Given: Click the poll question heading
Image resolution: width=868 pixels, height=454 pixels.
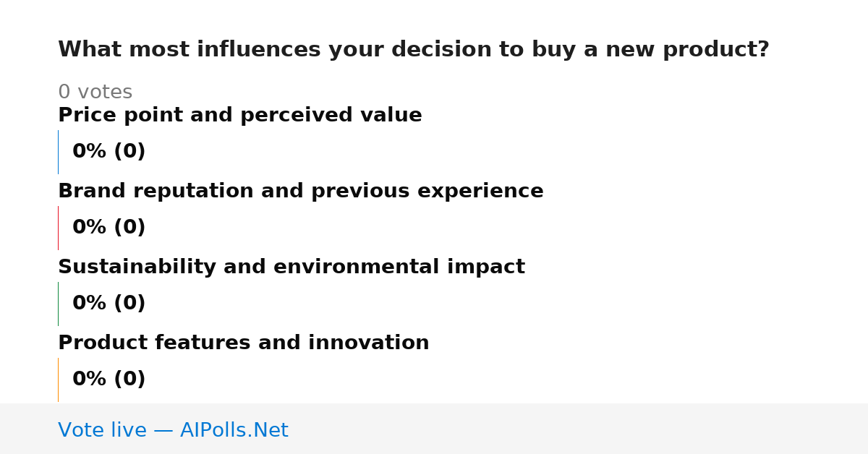Looking at the screenshot, I should [413, 50].
